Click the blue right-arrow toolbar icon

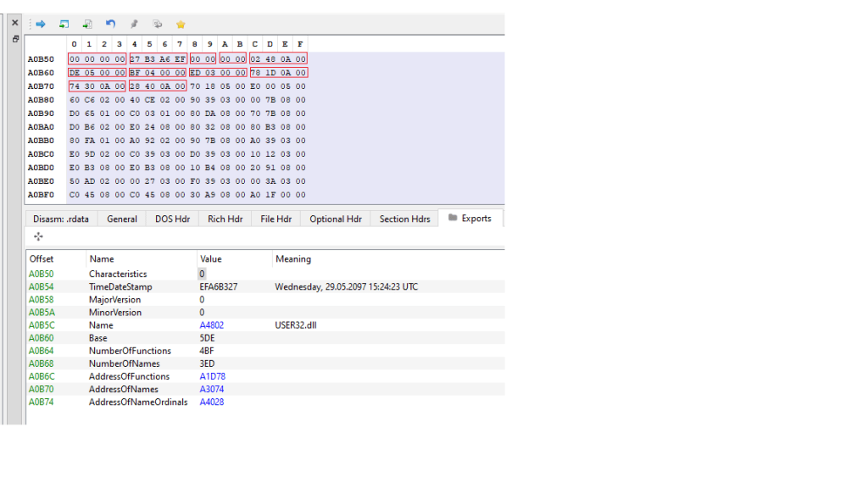pos(40,24)
